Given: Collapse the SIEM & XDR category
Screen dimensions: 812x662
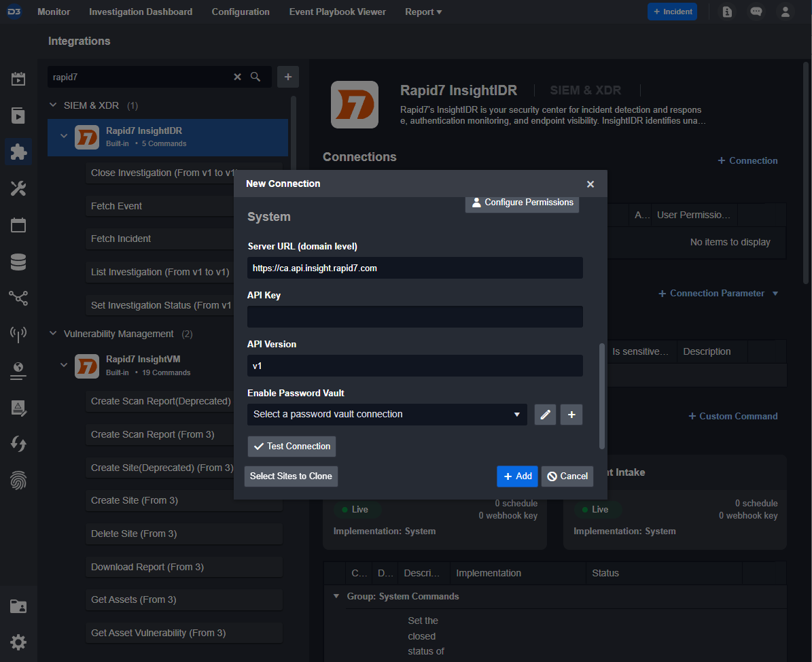Looking at the screenshot, I should [x=54, y=105].
